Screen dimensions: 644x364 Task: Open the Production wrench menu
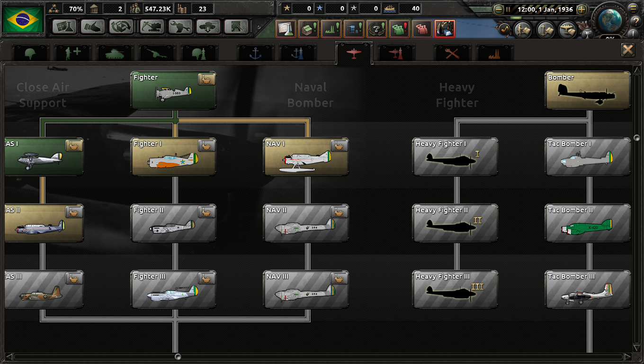tap(180, 27)
